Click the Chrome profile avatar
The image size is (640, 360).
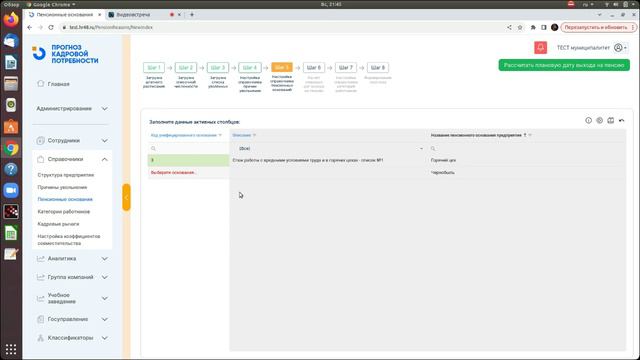(x=554, y=27)
